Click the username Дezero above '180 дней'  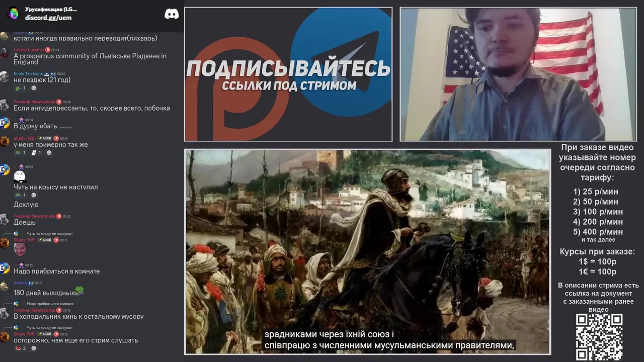pos(20,283)
